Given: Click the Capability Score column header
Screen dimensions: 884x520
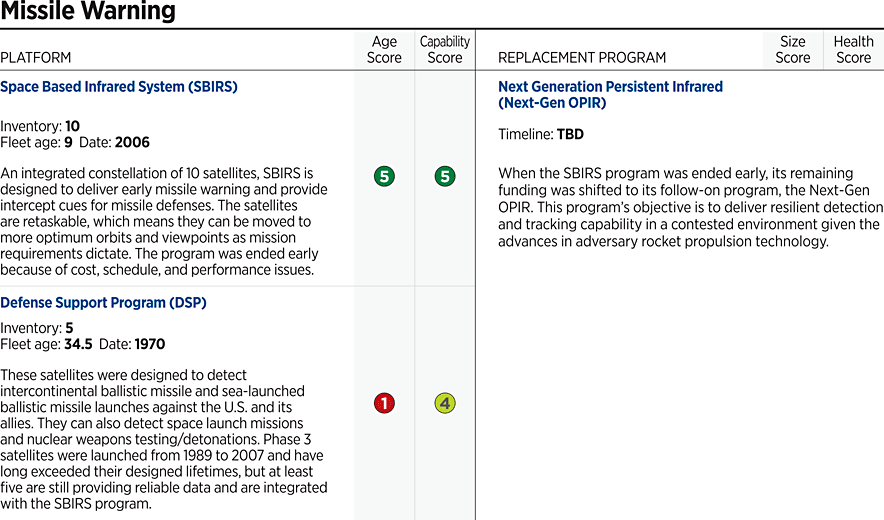Looking at the screenshot, I should coord(445,50).
